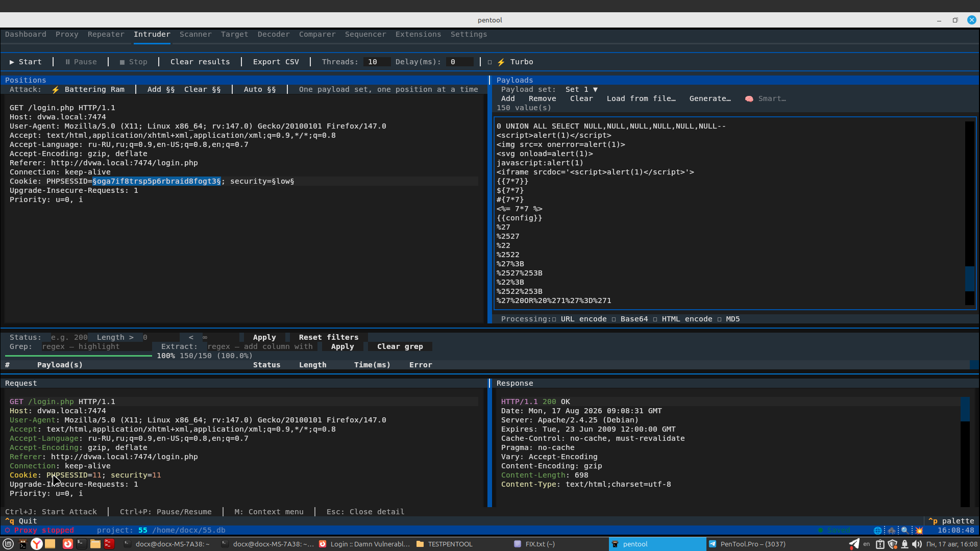The width and height of the screenshot is (980, 551).
Task: Click the Grep regex highlight field
Action: point(96,346)
